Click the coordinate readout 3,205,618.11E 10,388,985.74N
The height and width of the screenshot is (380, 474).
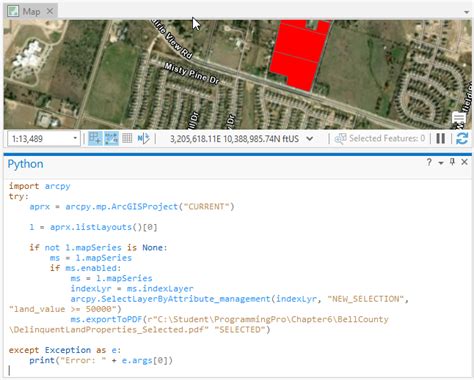point(234,139)
